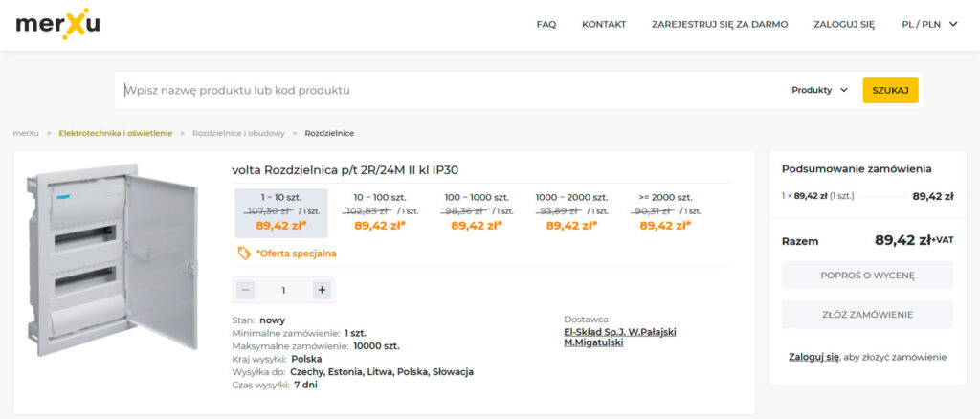Click Minimalne zamówienie 1 szt. text
Image resolution: width=980 pixels, height=419 pixels.
(300, 333)
